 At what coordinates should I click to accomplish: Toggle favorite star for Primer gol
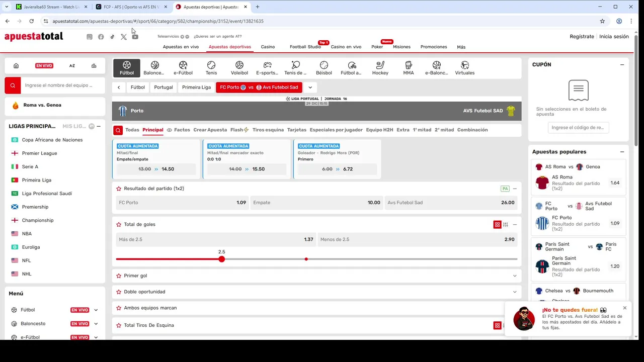click(119, 276)
